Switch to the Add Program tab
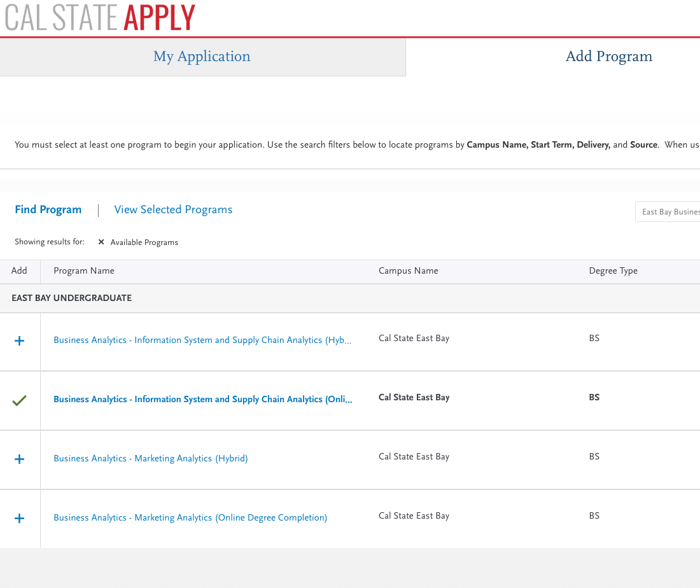 click(x=609, y=57)
